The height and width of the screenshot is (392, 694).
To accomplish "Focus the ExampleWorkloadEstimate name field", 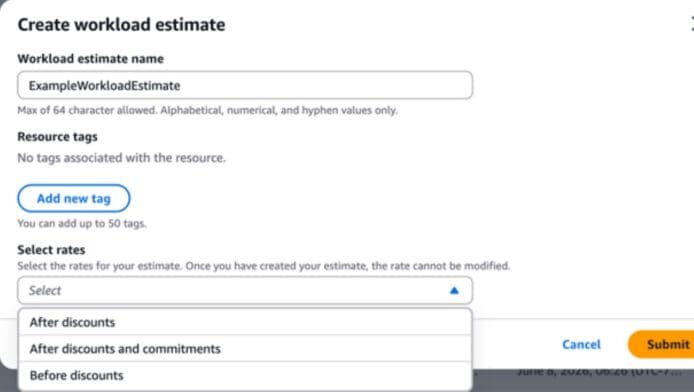I will tap(245, 85).
